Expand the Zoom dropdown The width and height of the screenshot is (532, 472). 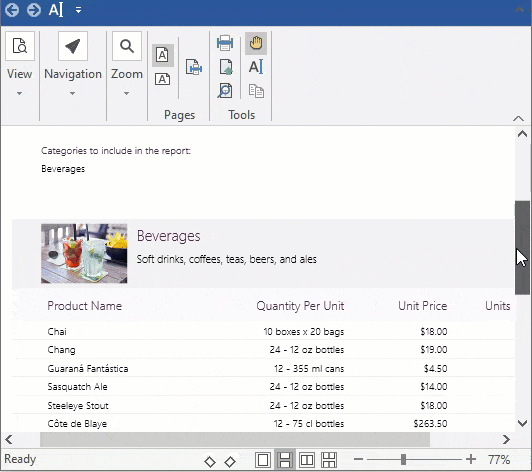coord(127,93)
